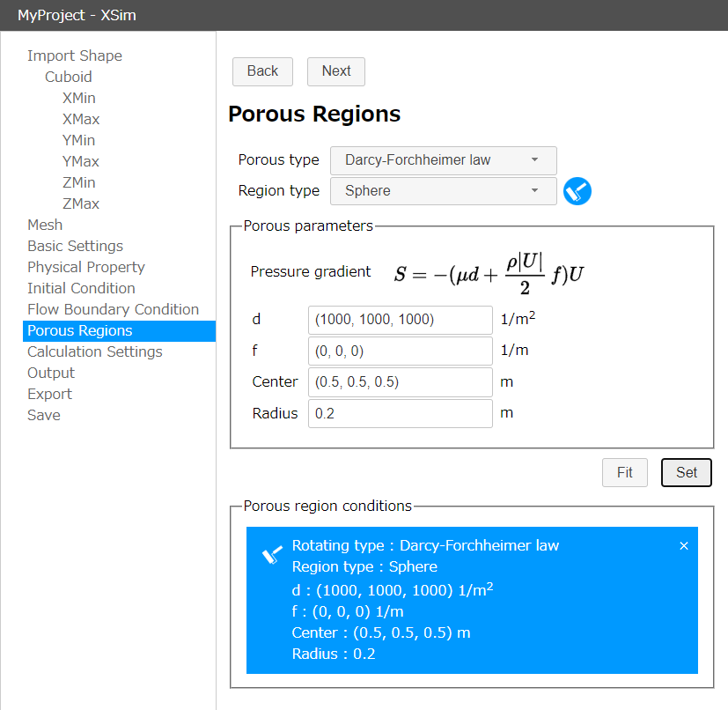This screenshot has height=710, width=728.
Task: Click 'Radius : 0.2' in the condition card
Action: (334, 655)
